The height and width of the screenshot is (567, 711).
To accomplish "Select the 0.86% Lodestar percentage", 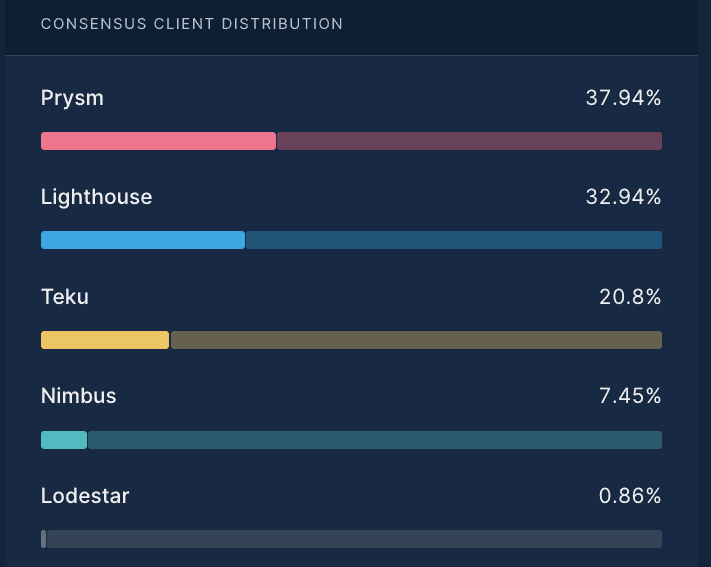I will pos(629,495).
